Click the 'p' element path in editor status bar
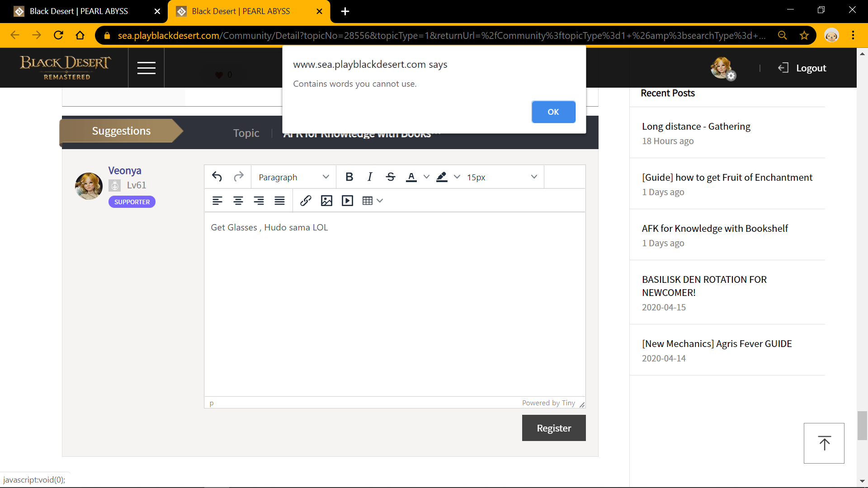868x488 pixels. pos(212,403)
